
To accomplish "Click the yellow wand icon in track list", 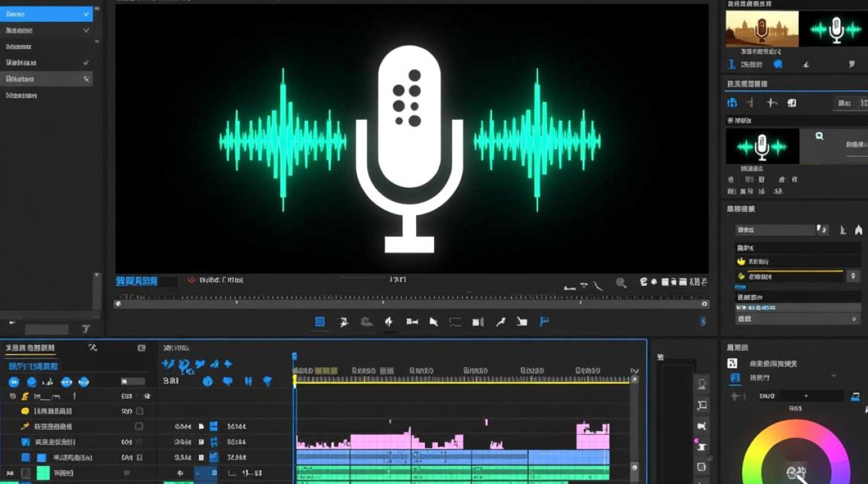I will [x=25, y=427].
